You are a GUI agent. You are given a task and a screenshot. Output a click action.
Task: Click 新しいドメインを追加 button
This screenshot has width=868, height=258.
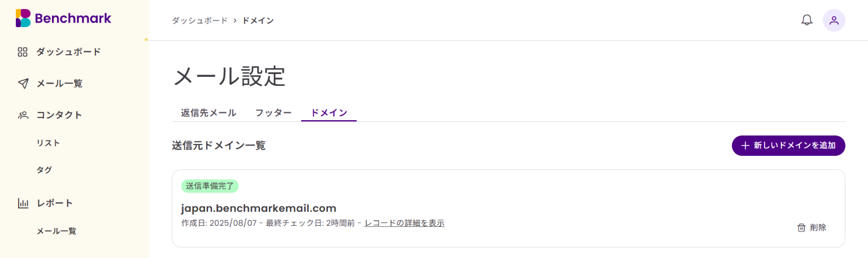coord(788,146)
